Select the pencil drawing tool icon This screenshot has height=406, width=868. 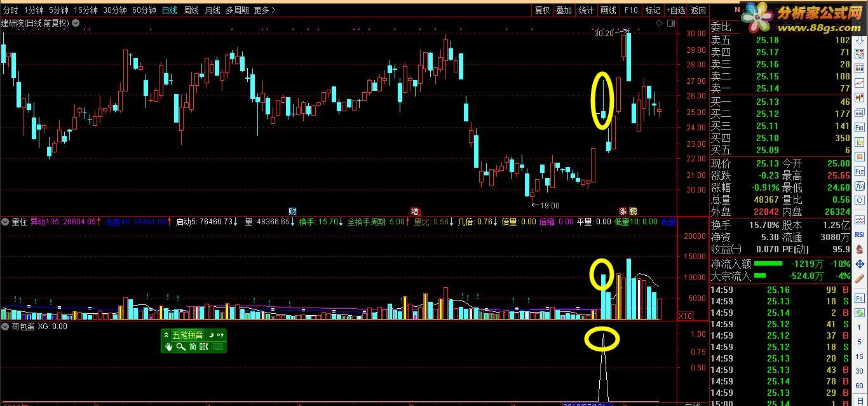click(860, 278)
